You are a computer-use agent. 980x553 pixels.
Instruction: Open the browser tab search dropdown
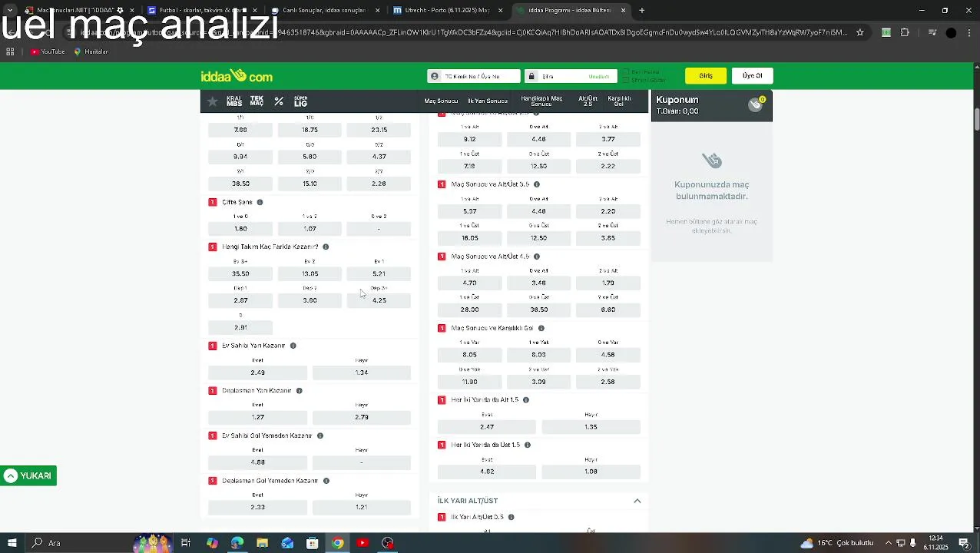pos(10,11)
